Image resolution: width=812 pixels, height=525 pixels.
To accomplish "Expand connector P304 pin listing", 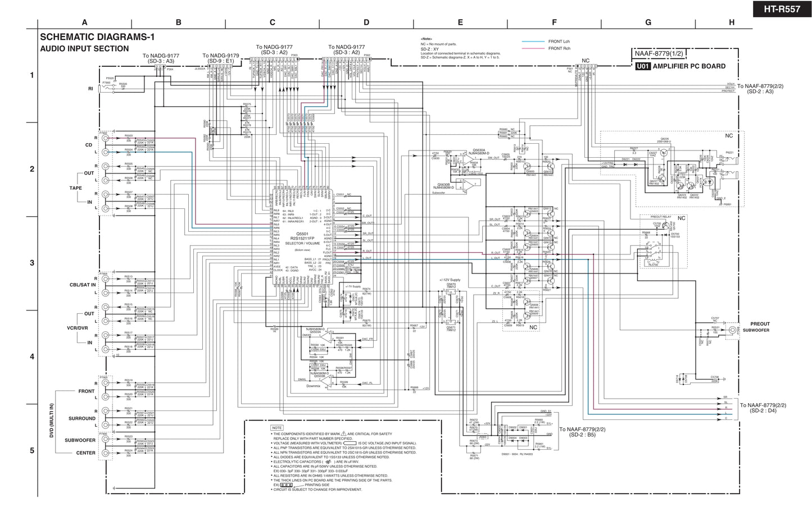I will pos(160,66).
